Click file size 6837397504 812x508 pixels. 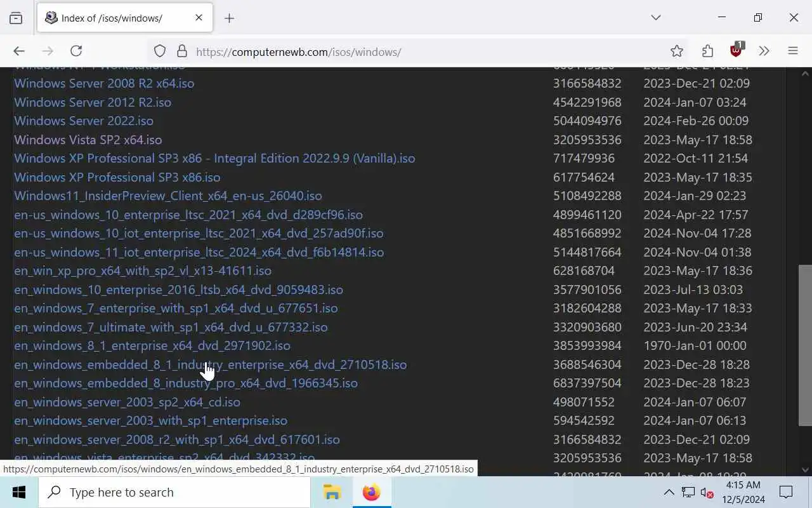coord(587,383)
